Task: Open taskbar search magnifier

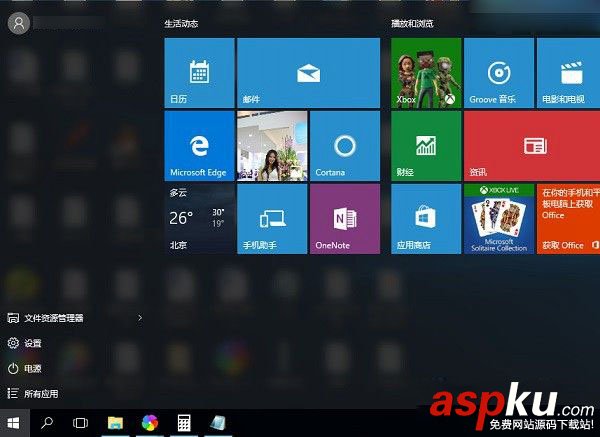Action: [x=47, y=423]
